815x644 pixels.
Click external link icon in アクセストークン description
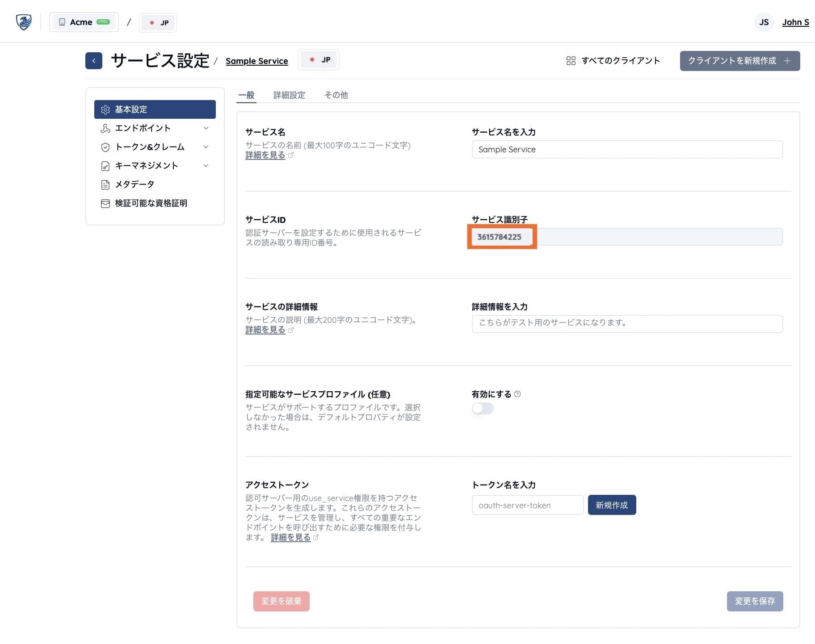[316, 537]
